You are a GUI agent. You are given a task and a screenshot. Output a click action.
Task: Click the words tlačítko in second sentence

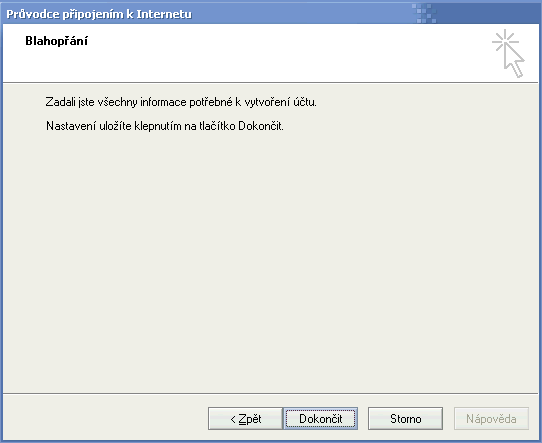point(217,126)
